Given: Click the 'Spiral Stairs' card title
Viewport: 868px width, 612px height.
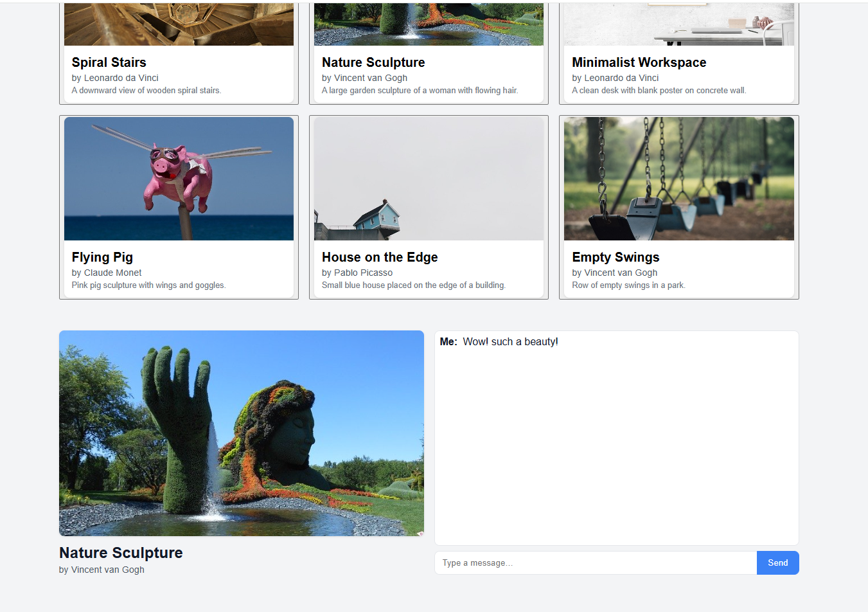Looking at the screenshot, I should tap(109, 62).
